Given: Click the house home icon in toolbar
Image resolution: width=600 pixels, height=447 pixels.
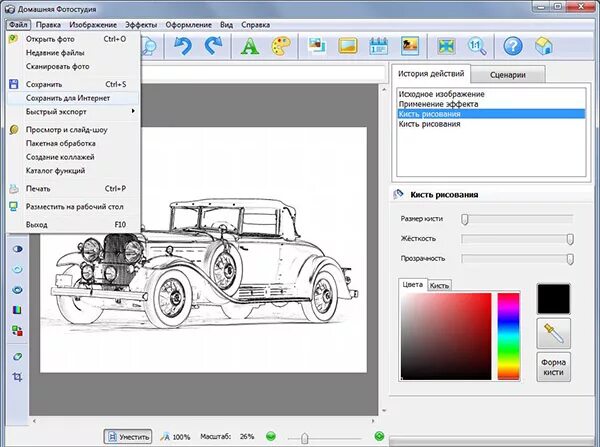Looking at the screenshot, I should click(544, 46).
